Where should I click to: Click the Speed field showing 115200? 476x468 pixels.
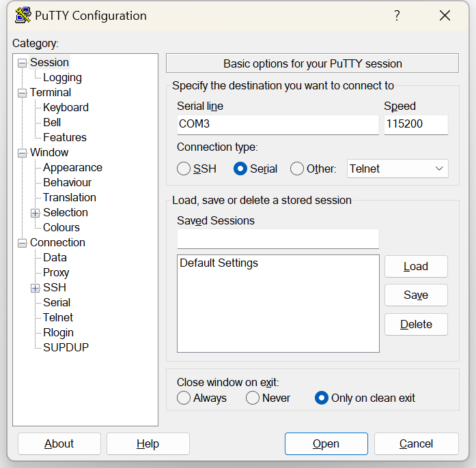416,124
